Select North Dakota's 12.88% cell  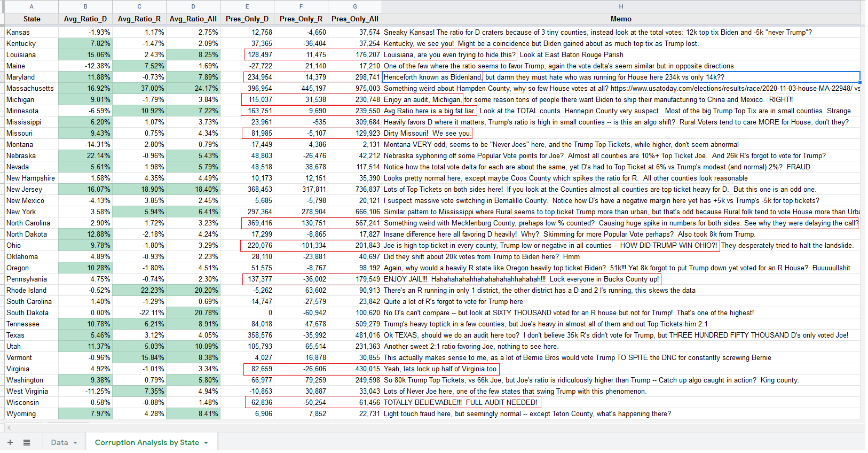pyautogui.click(x=85, y=234)
